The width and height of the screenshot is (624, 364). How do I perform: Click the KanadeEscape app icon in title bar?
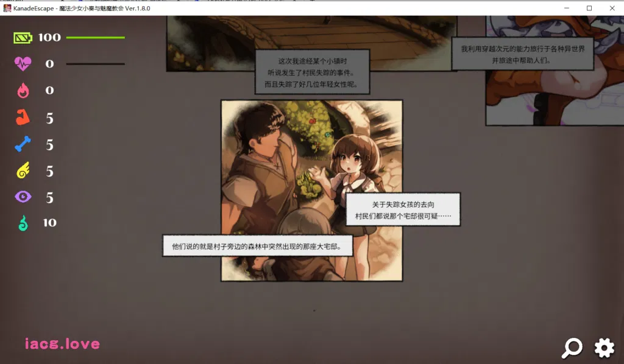coord(7,8)
